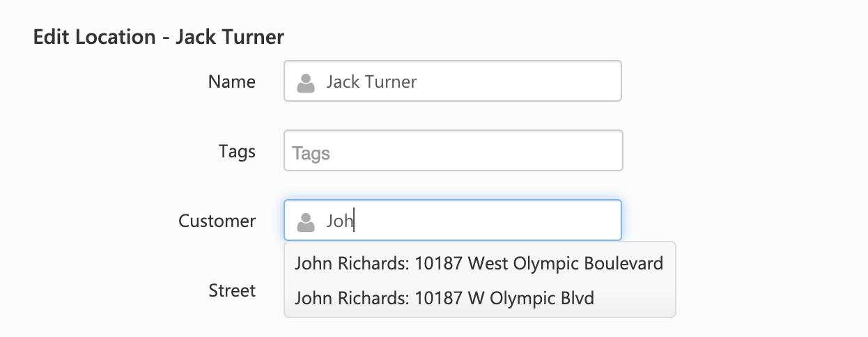This screenshot has height=337, width=868.
Task: Click the person icon in Customer field
Action: pos(305,222)
